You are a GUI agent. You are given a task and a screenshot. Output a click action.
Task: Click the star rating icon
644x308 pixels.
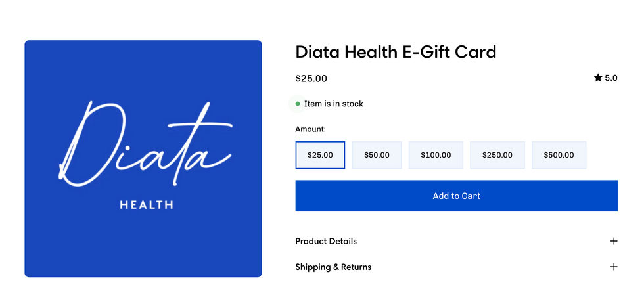pyautogui.click(x=598, y=78)
